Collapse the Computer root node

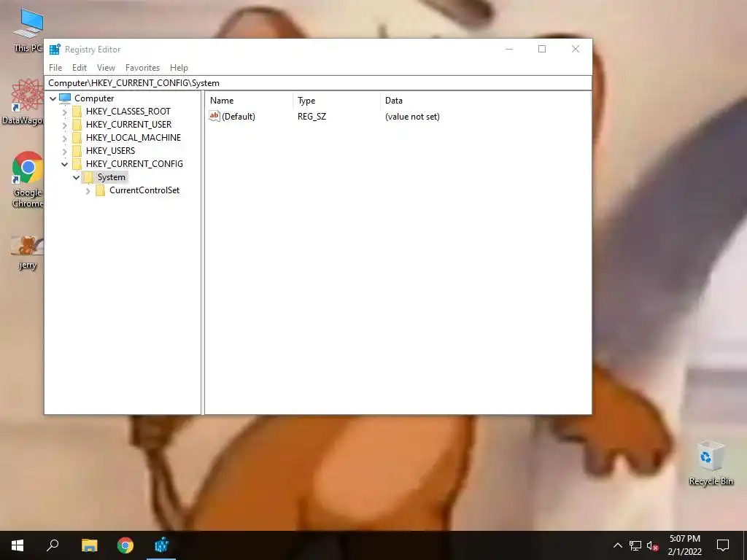point(53,98)
